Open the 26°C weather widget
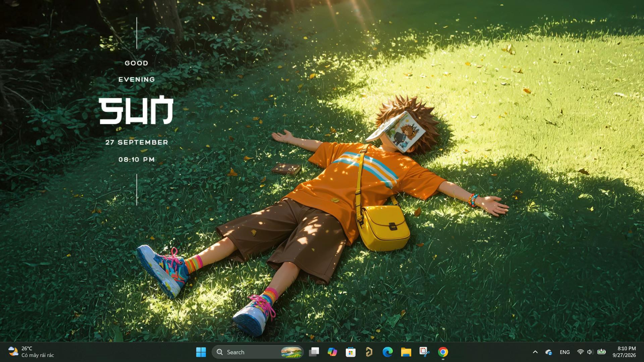This screenshot has height=362, width=644. tap(31, 352)
